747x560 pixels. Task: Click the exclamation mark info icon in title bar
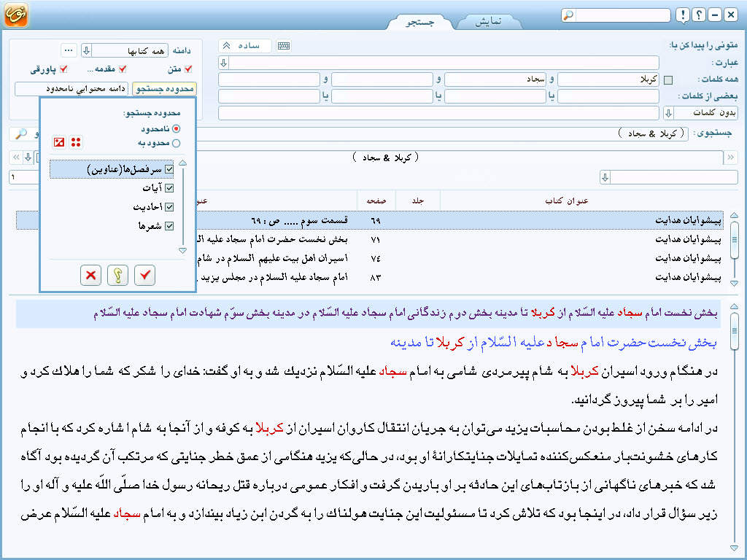[x=682, y=15]
